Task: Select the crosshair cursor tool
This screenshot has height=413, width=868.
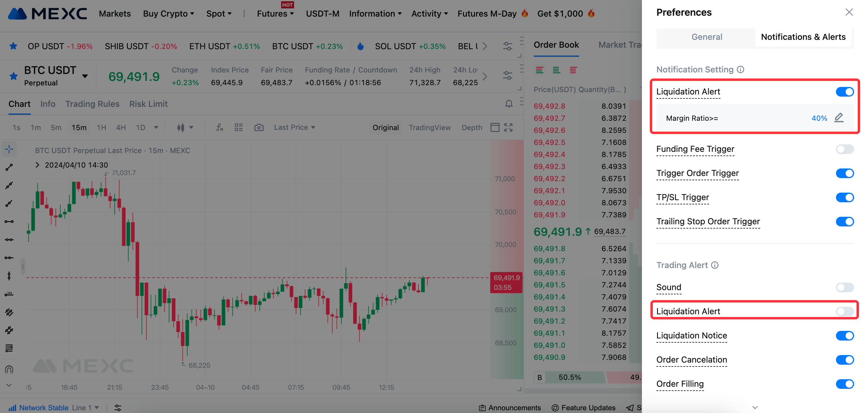Action: (x=9, y=149)
